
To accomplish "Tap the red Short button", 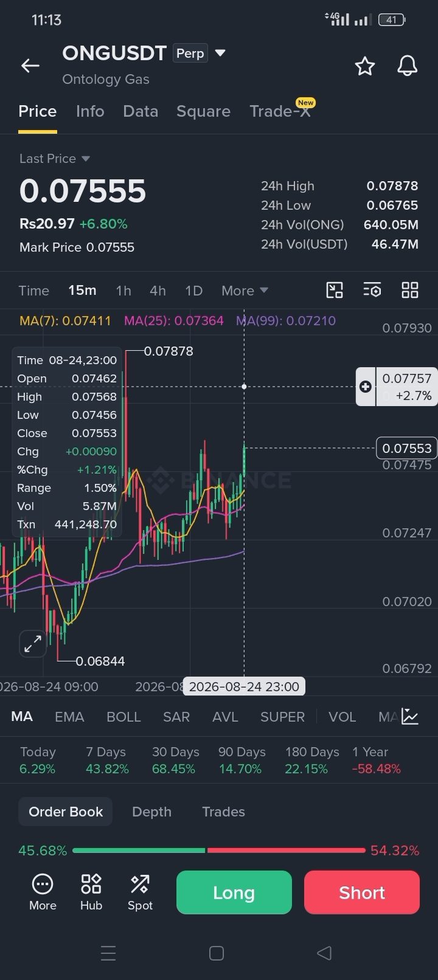I will [x=362, y=892].
